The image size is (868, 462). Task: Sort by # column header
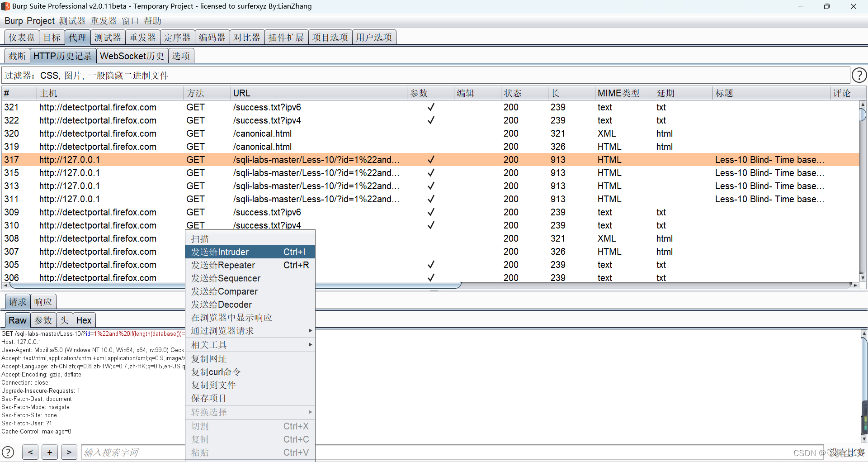point(19,93)
